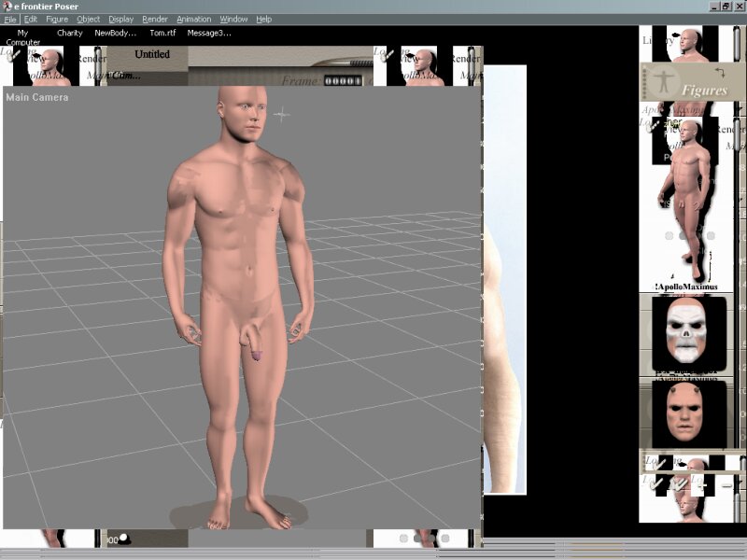The height and width of the screenshot is (560, 747).
Task: Click the !ApolloMaximus caption text
Action: coord(686,287)
